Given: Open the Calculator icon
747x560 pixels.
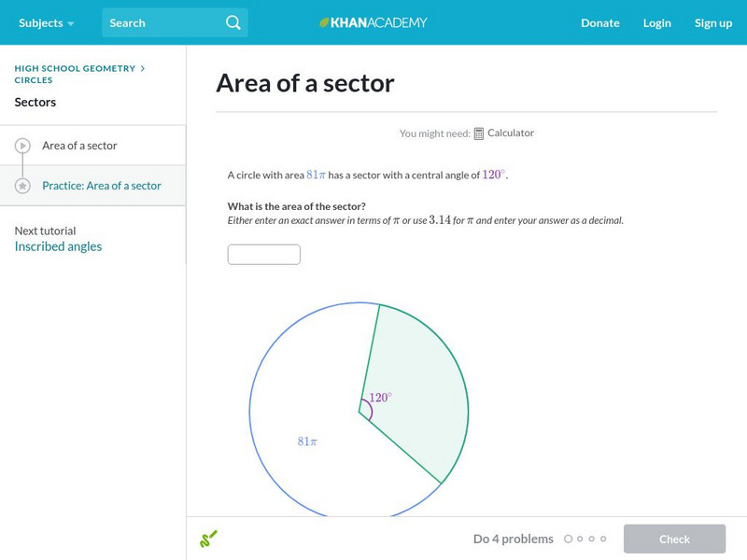Looking at the screenshot, I should point(479,133).
